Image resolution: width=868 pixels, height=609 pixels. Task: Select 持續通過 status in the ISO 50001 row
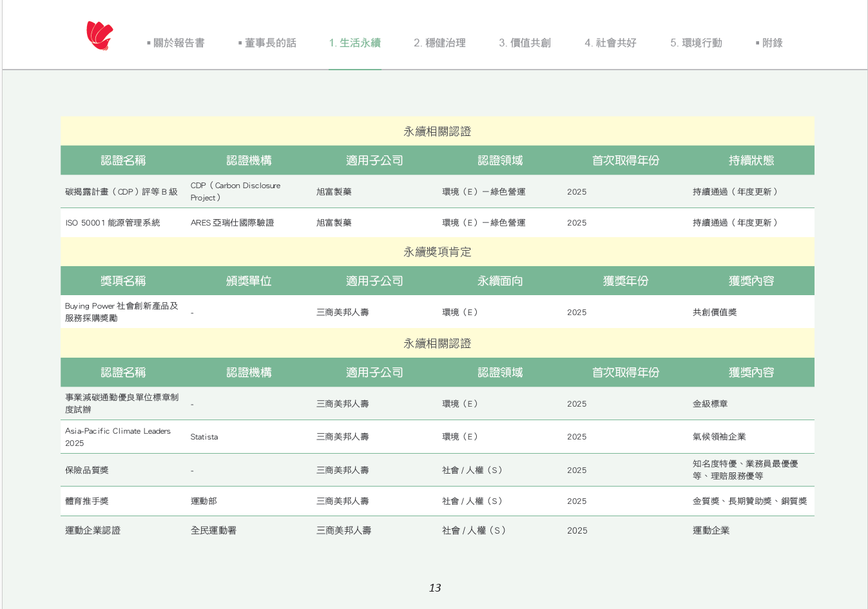pos(735,223)
